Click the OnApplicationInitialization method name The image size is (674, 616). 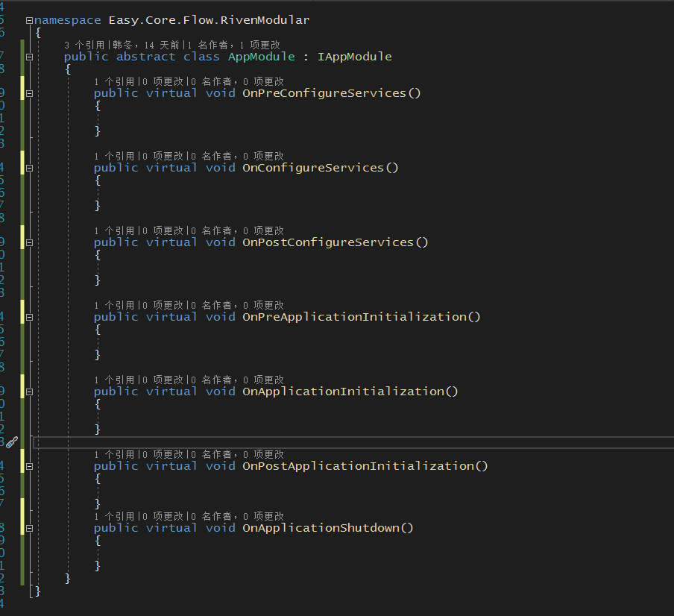pyautogui.click(x=343, y=392)
